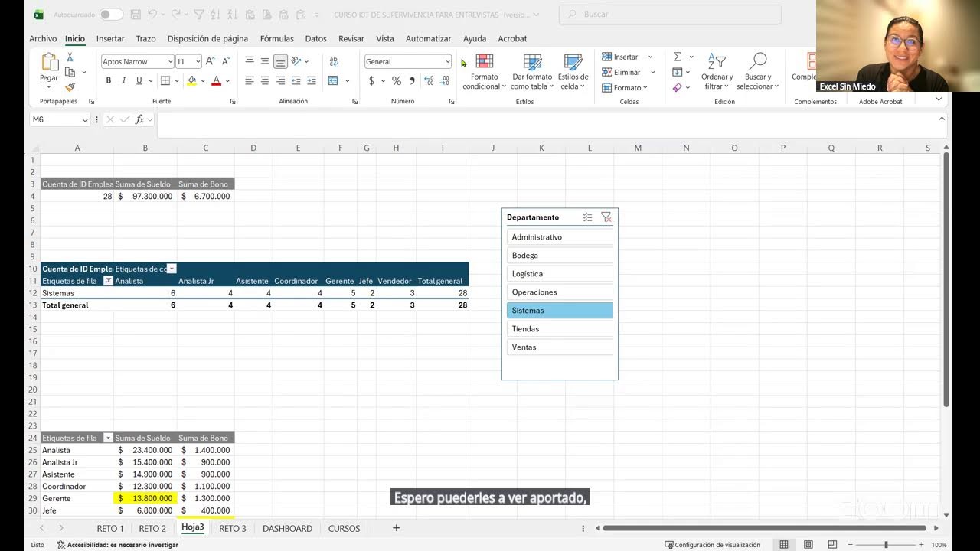Add a new sheet with plus button
This screenshot has height=551, width=980.
(396, 528)
